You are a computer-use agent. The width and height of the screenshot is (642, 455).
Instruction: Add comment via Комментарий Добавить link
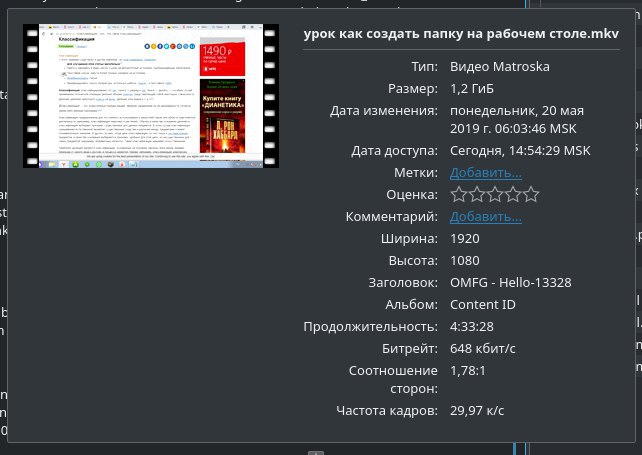coord(486,217)
